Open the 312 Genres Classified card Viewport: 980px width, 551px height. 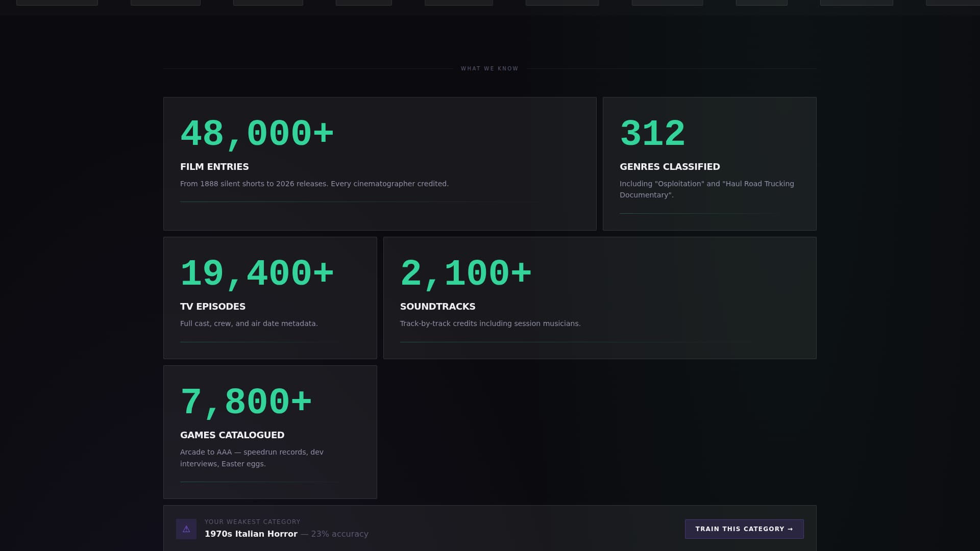709,164
